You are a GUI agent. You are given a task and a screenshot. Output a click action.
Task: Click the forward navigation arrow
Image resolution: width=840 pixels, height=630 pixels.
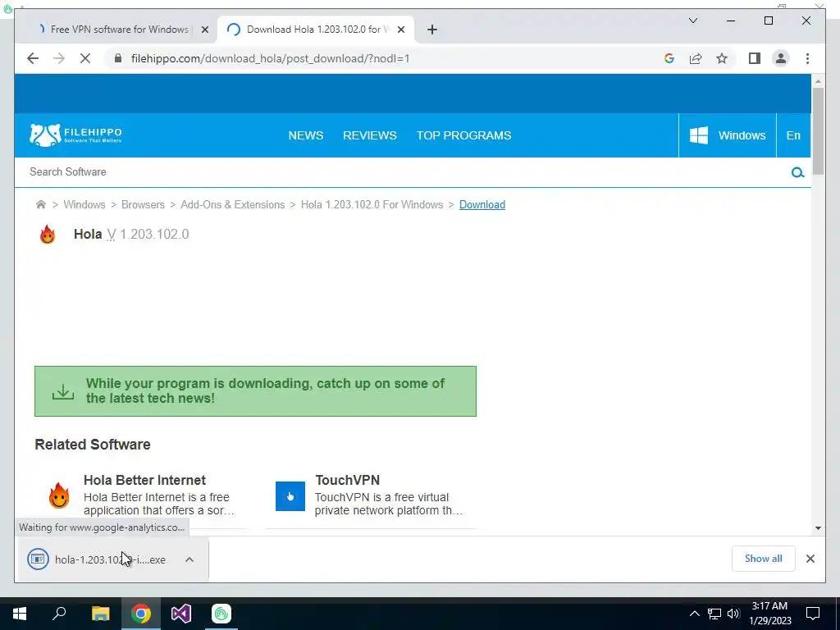pyautogui.click(x=59, y=58)
